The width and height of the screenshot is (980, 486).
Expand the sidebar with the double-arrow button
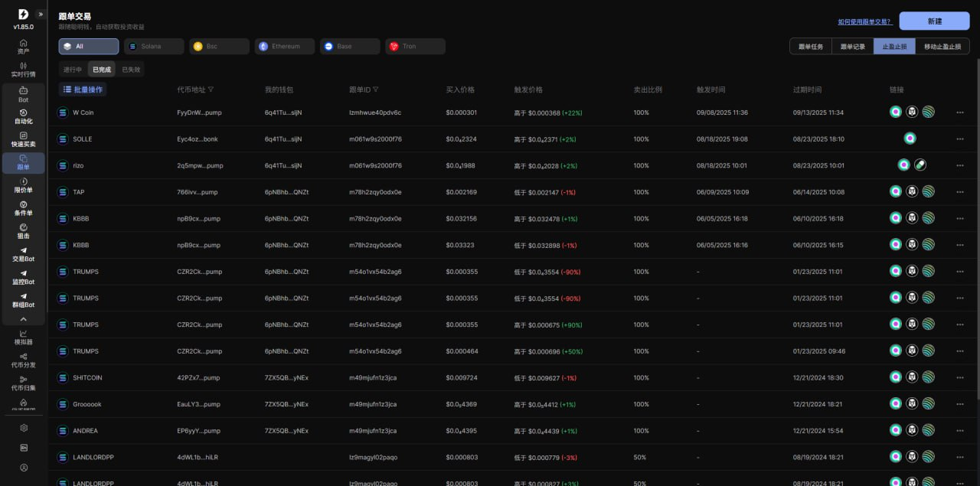pos(41,14)
